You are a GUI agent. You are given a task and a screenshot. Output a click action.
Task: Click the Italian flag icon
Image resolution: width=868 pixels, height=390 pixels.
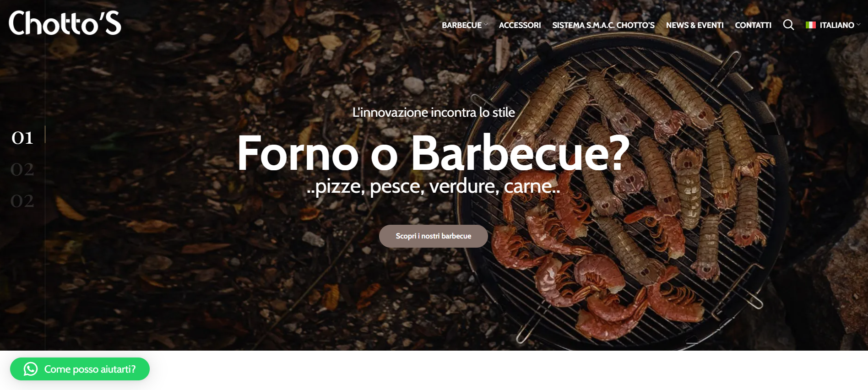pos(811,25)
